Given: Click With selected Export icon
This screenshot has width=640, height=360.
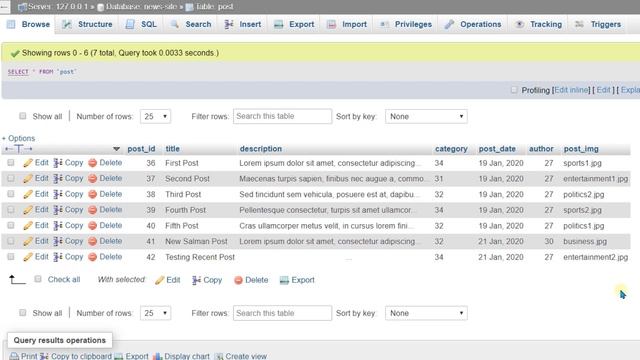Looking at the screenshot, I should coord(284,280).
